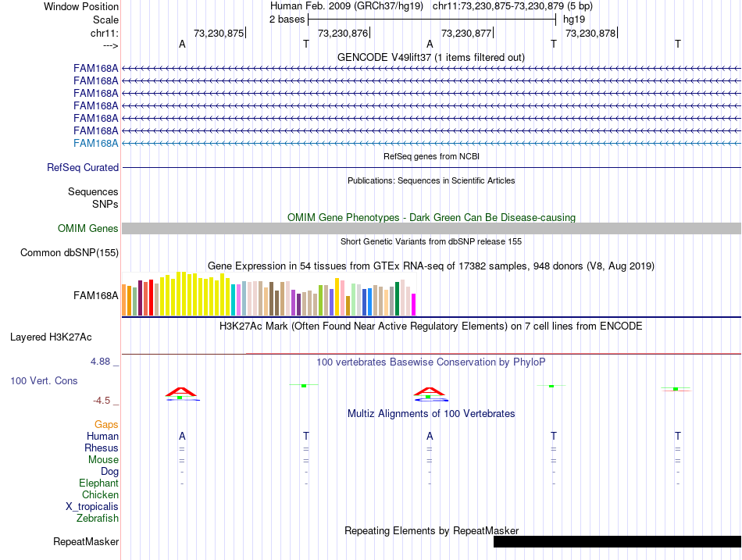Select the Chicken alignment row label
Image resolution: width=742 pixels, height=560 pixels.
(x=100, y=495)
